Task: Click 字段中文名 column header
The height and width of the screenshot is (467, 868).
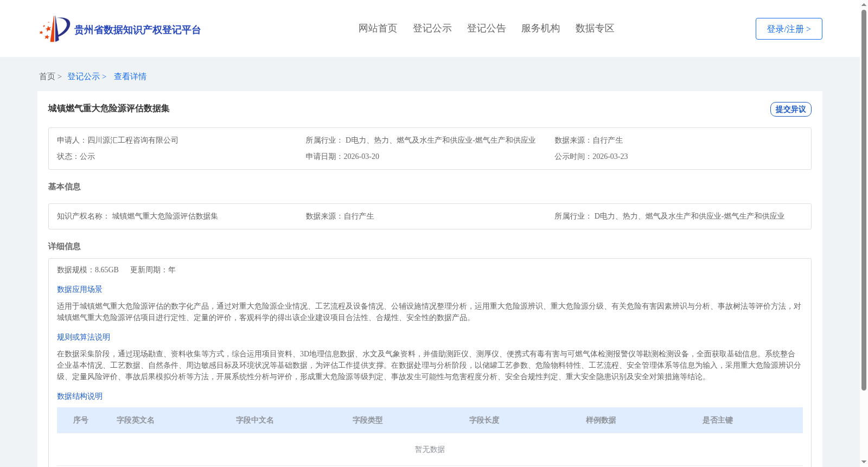Action: (255, 420)
